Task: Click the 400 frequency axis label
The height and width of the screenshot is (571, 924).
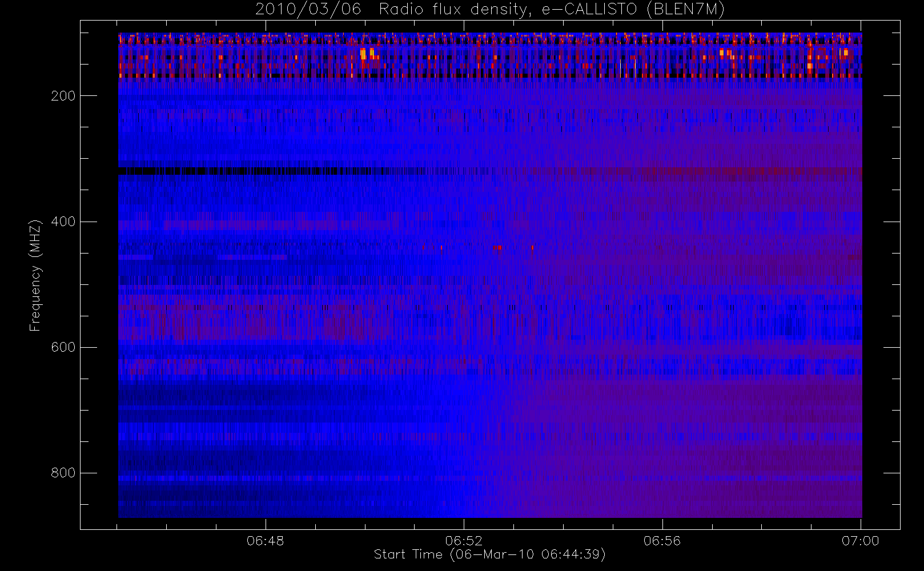Action: (x=63, y=222)
